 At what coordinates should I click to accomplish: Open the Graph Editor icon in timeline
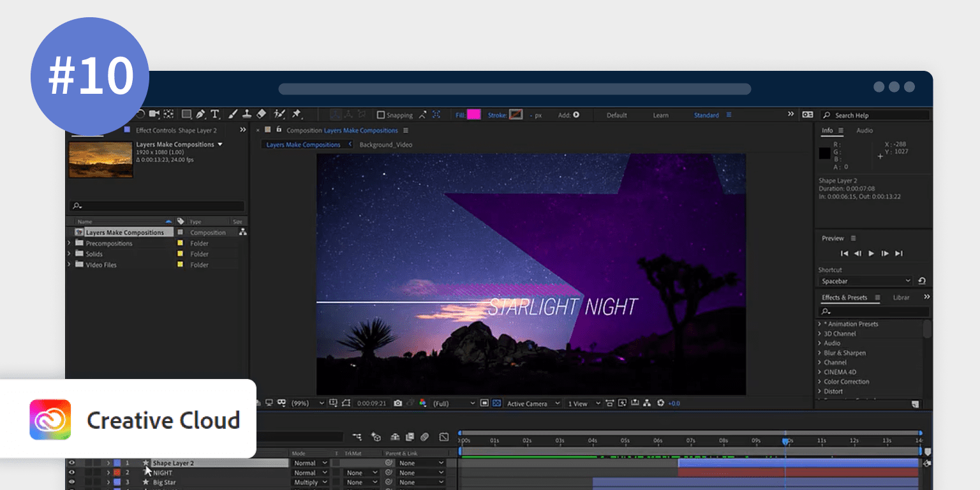coord(444,437)
